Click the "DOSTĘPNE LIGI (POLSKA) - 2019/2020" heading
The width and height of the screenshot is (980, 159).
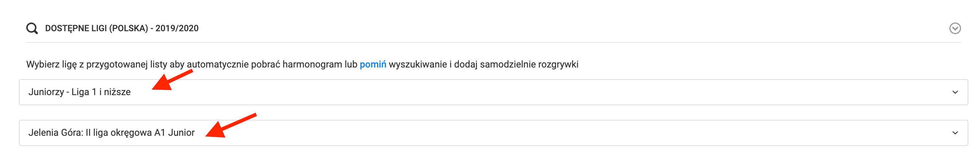pos(122,28)
